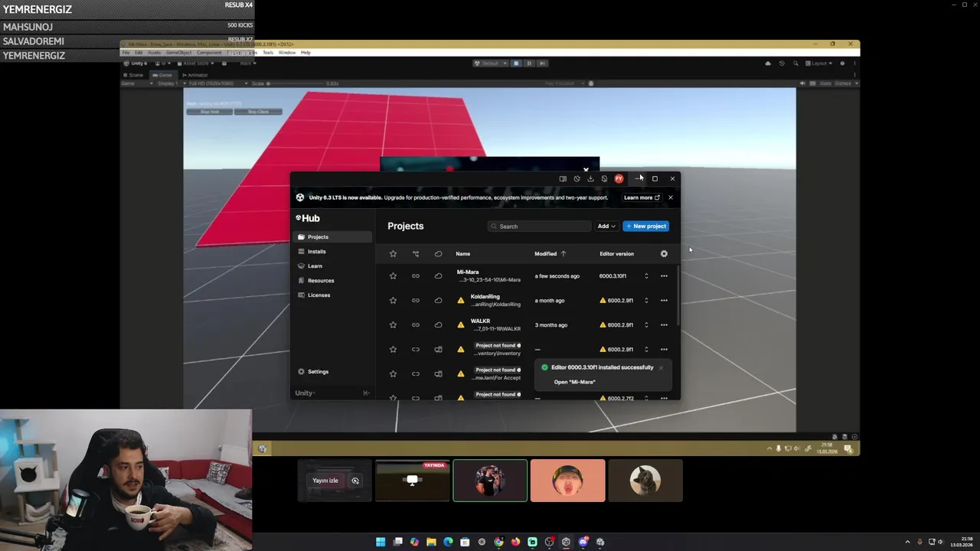
Task: Open Help menu in Unity Editor
Action: (x=305, y=53)
